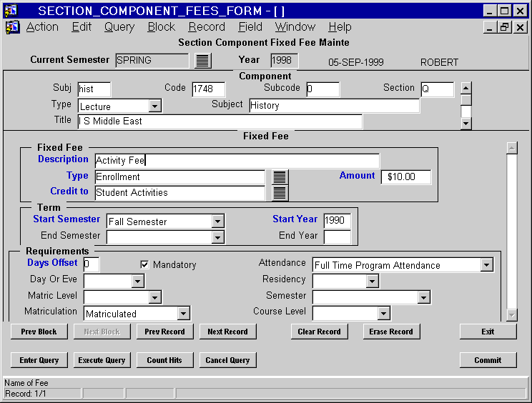
Task: Click the Component block scrollbar thumb
Action: coord(466,100)
